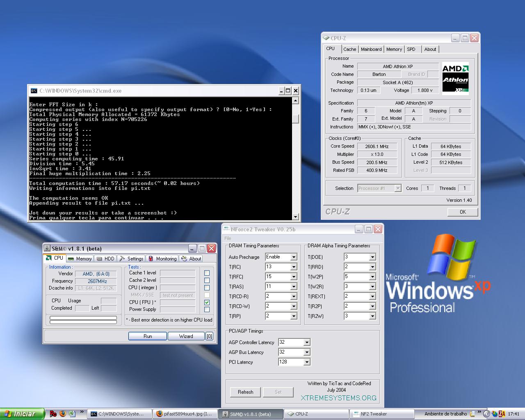Expand the AGP Controller Latency dropdown
525x420 pixels.
307,342
